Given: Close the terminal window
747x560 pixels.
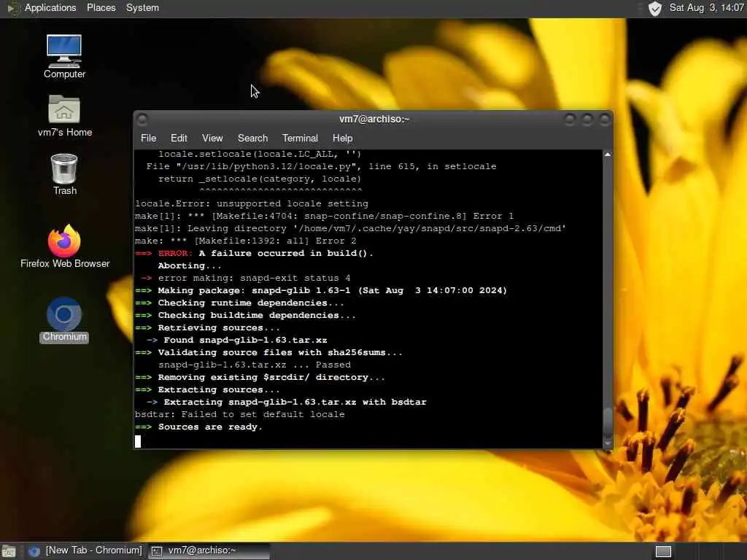Looking at the screenshot, I should [x=605, y=119].
